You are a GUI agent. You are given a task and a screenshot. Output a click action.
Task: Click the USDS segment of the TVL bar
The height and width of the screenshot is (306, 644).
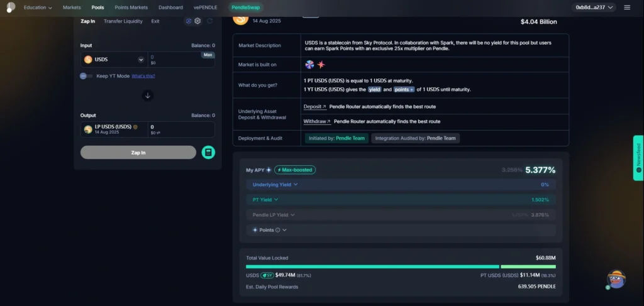(372, 266)
